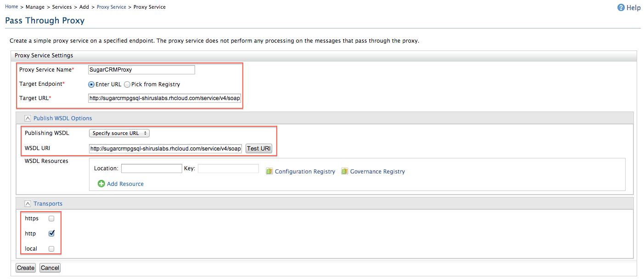Go to Home breadcrumb

(x=11, y=7)
